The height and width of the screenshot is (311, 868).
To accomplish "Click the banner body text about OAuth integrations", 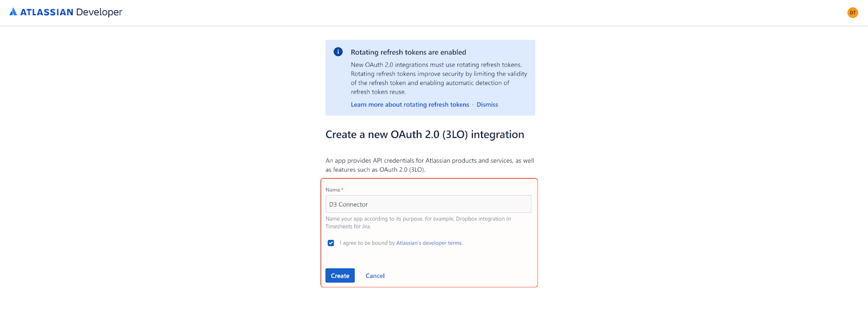I will click(438, 78).
